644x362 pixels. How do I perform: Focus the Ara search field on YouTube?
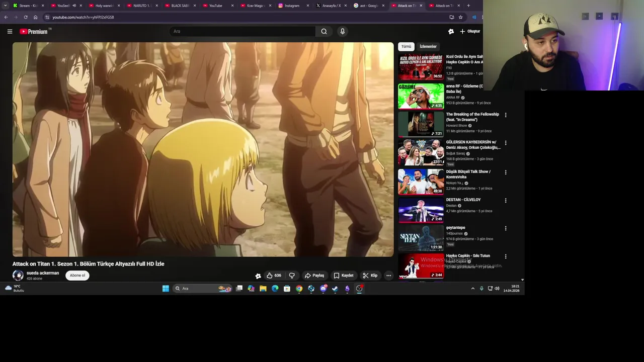click(243, 31)
